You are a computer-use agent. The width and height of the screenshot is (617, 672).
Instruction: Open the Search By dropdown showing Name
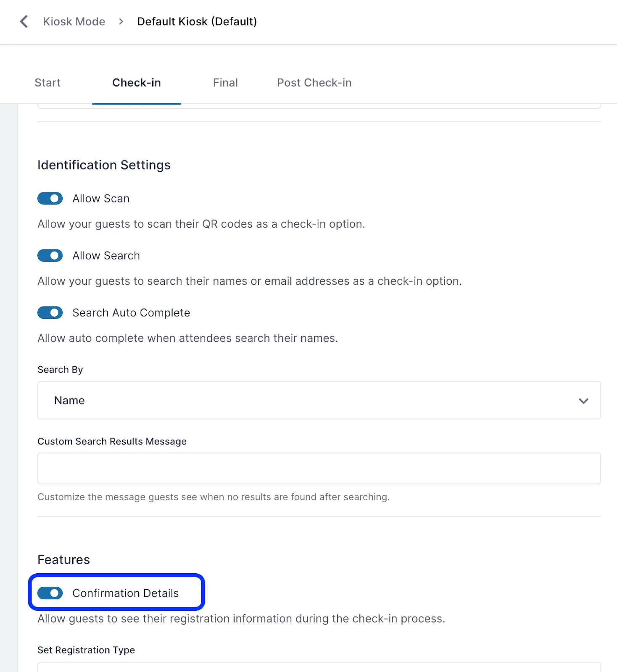319,400
